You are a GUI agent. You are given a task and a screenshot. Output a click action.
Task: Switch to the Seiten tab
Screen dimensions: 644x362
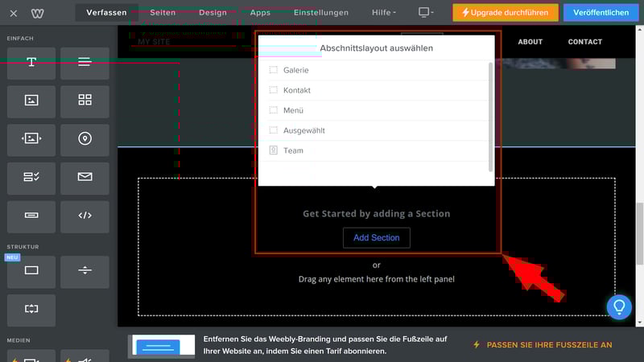click(163, 13)
